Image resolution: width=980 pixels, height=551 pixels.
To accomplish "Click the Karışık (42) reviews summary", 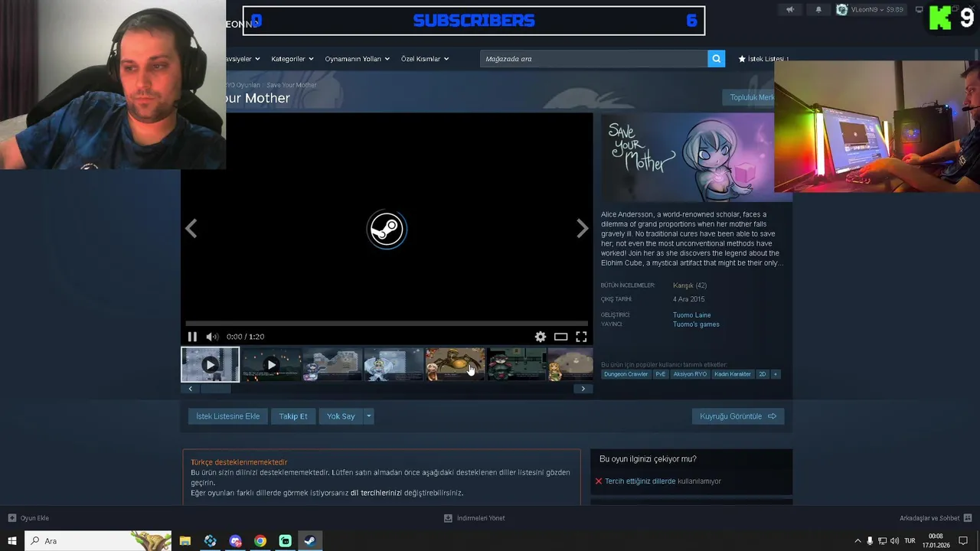I will click(x=690, y=285).
